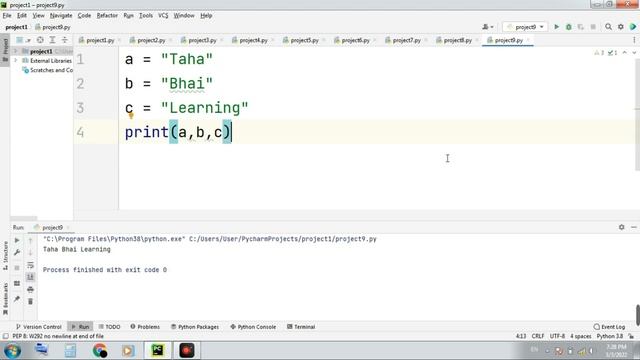Switch to the project4.py editor tab

tap(253, 40)
